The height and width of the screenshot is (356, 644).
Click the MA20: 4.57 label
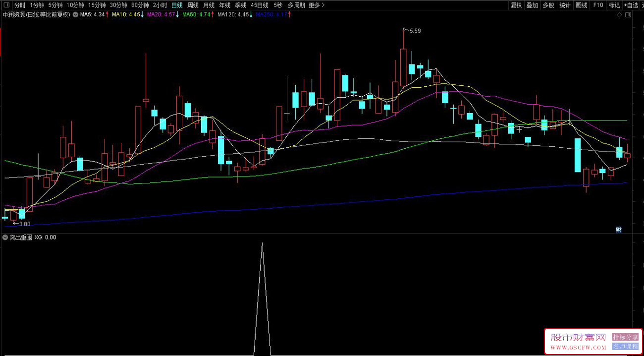(161, 15)
